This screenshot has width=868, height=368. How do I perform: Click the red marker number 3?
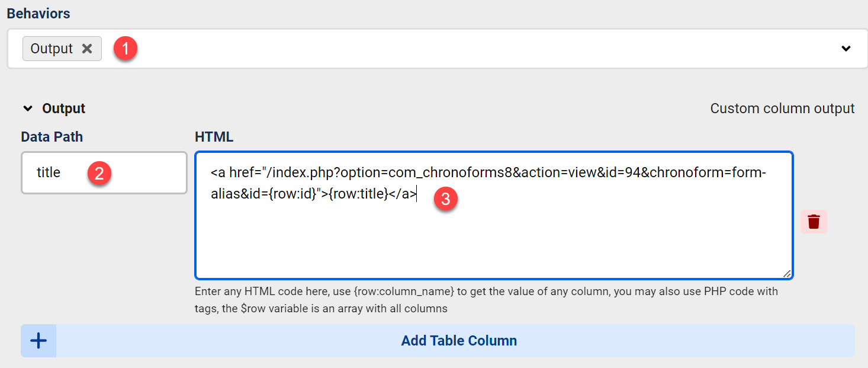click(x=445, y=200)
